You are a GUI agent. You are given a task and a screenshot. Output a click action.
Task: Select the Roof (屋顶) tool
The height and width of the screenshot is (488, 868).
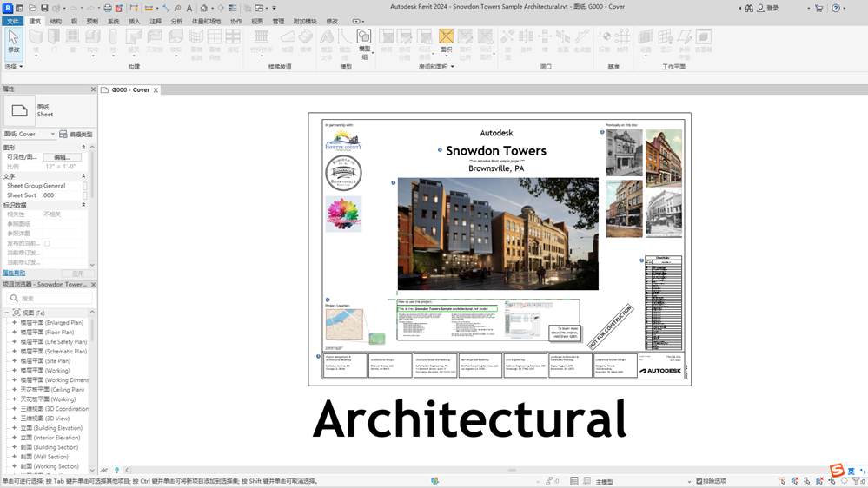[134, 43]
